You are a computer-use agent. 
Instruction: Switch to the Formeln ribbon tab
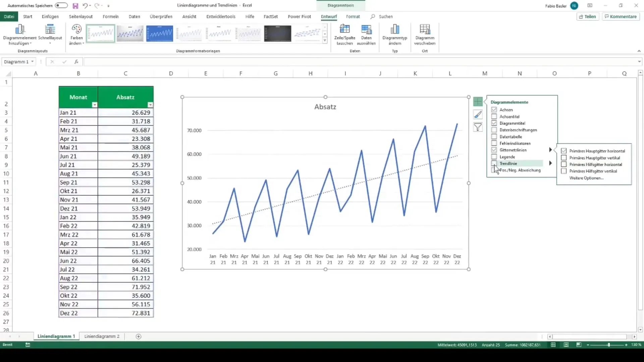(111, 16)
